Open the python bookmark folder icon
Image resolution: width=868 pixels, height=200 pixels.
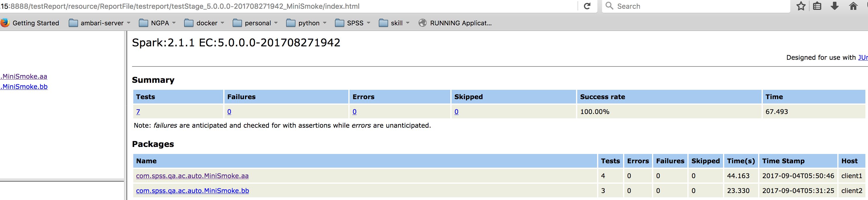(x=291, y=23)
